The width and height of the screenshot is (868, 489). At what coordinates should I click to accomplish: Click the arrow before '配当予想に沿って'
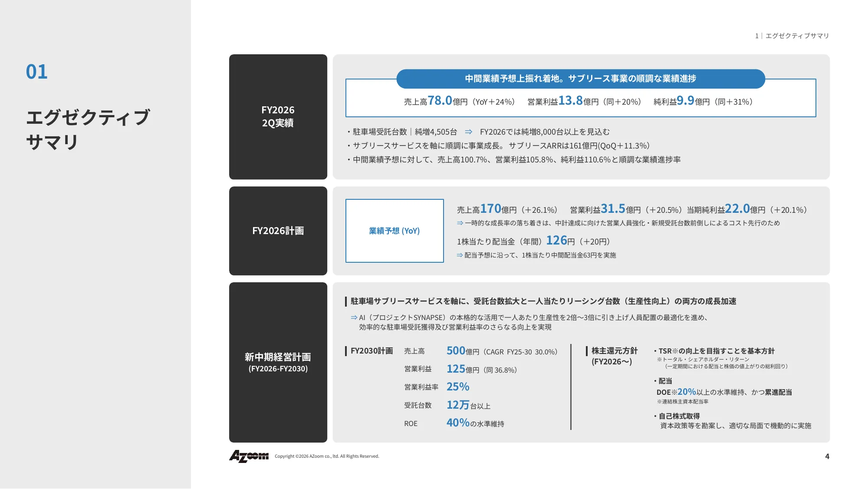click(460, 255)
